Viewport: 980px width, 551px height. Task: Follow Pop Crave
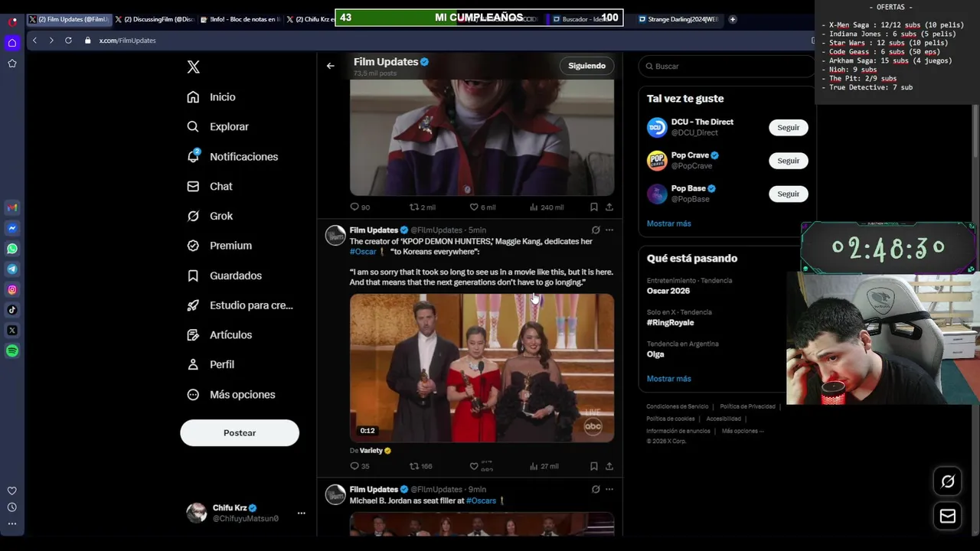(788, 161)
